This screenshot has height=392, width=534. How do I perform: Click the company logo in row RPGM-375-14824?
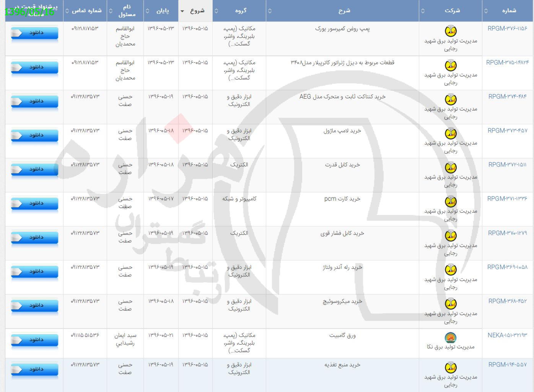point(451,65)
